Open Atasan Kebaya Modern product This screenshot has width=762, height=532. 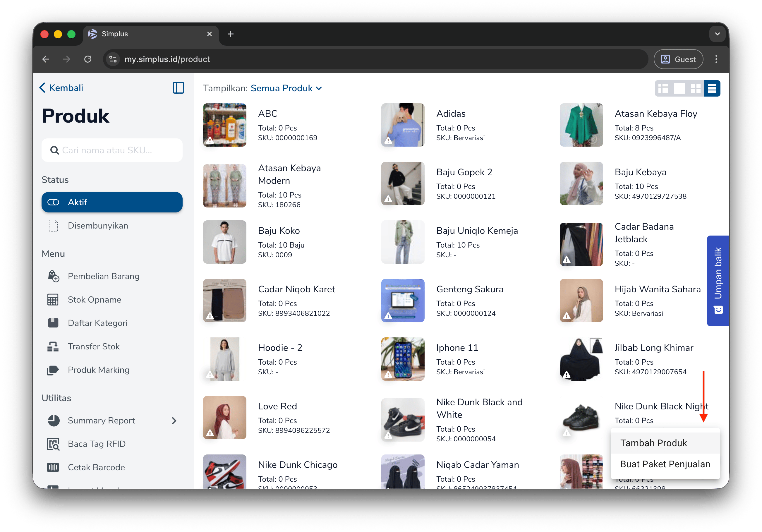coord(225,186)
